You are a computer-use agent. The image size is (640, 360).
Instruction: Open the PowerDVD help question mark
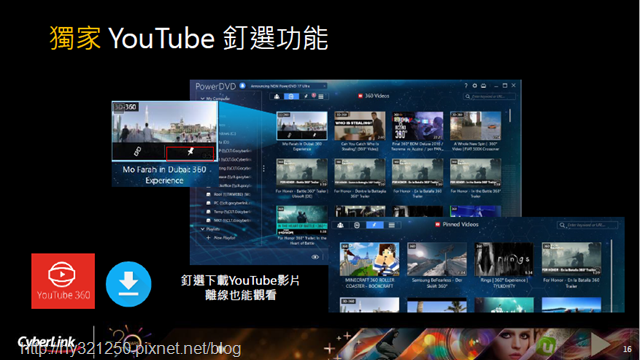click(x=466, y=86)
